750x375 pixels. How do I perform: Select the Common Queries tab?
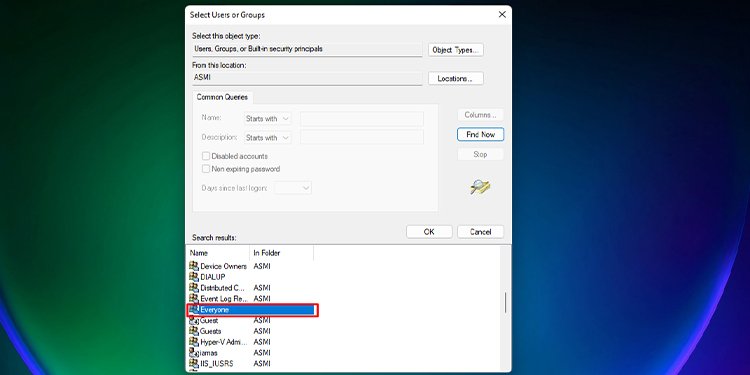(x=222, y=97)
